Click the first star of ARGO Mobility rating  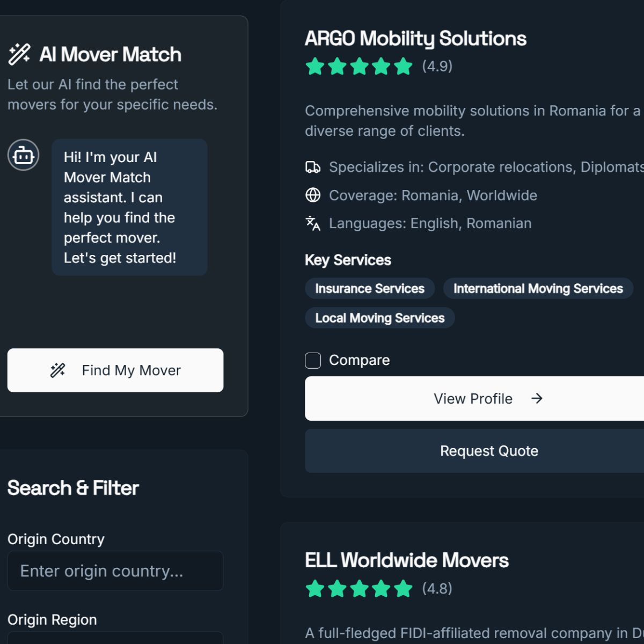tap(315, 67)
